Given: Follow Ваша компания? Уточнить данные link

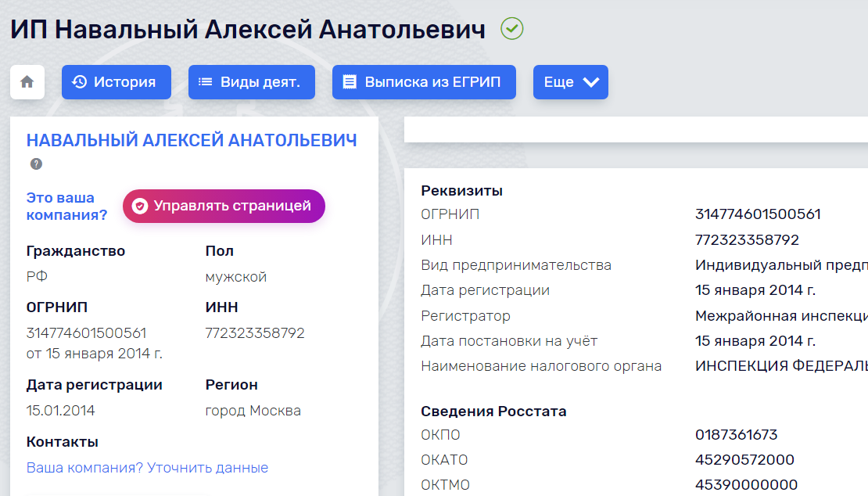Looking at the screenshot, I should tap(147, 468).
